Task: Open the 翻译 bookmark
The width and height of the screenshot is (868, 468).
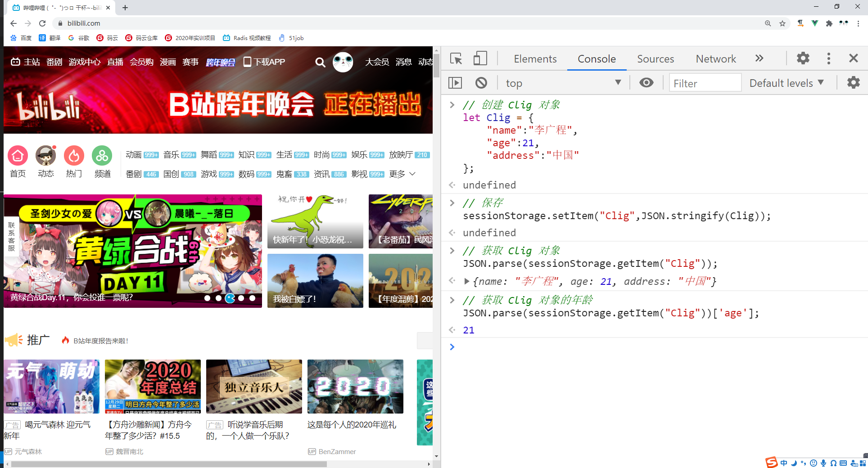Action: coord(50,38)
